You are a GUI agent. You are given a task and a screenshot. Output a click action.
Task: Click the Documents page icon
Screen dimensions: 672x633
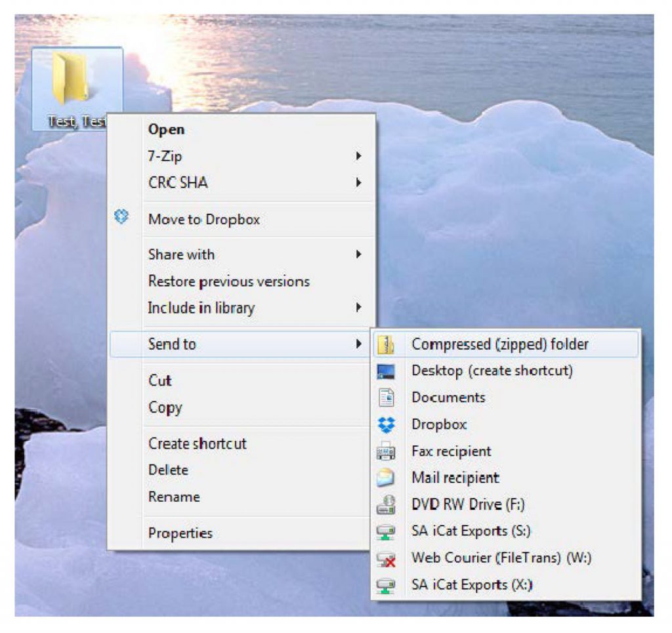tap(386, 398)
